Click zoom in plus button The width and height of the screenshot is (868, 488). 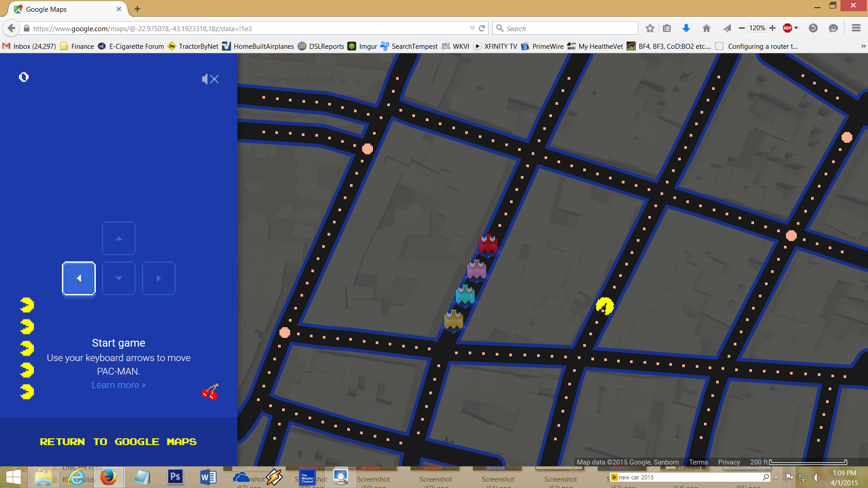(x=773, y=28)
